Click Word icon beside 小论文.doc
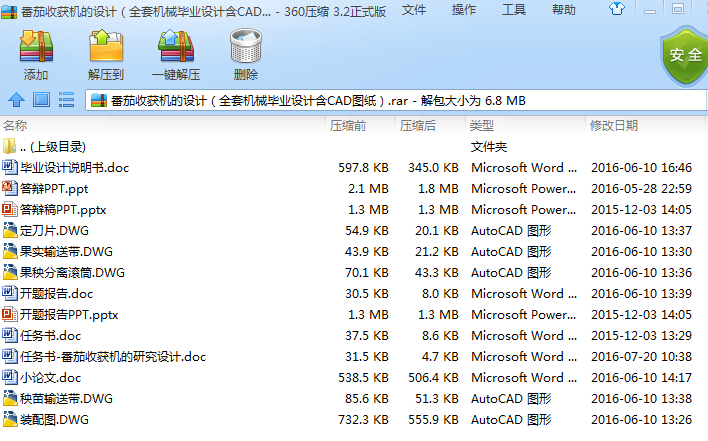This screenshot has width=708, height=441. [x=9, y=377]
